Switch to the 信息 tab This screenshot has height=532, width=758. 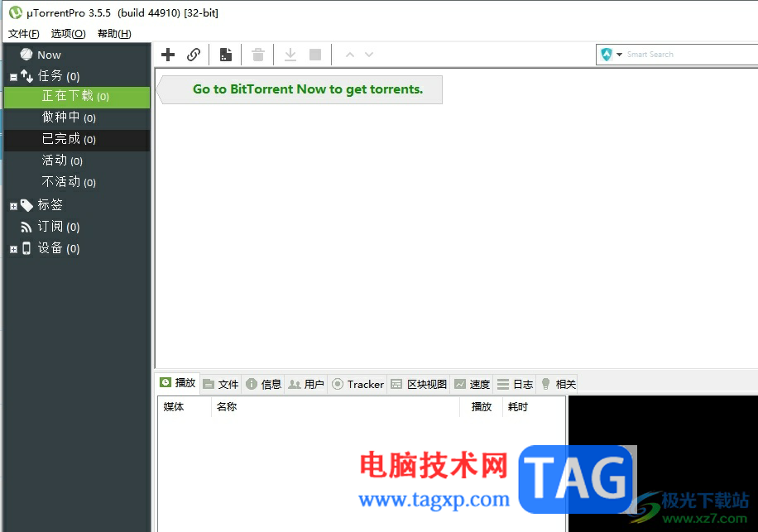pos(264,384)
